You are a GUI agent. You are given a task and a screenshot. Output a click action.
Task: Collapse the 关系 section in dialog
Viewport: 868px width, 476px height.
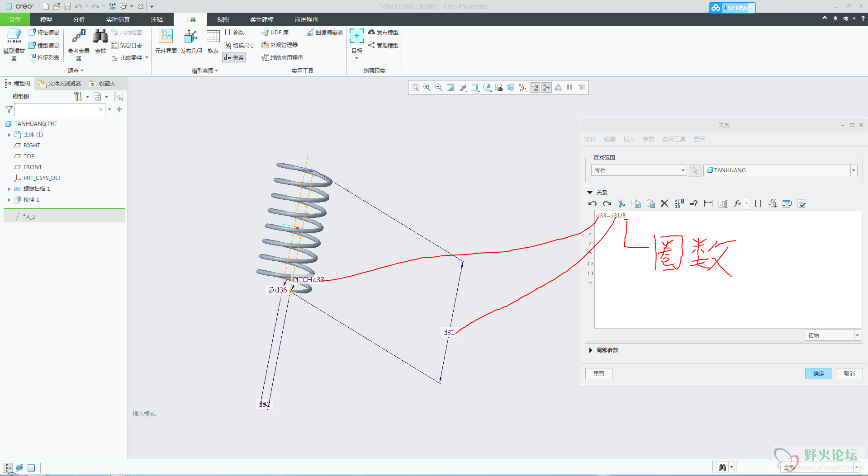590,193
